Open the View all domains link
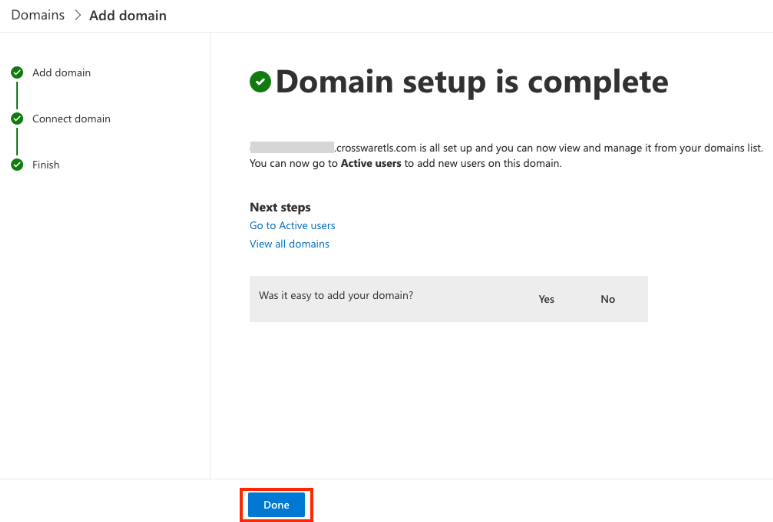The width and height of the screenshot is (773, 522). click(289, 244)
